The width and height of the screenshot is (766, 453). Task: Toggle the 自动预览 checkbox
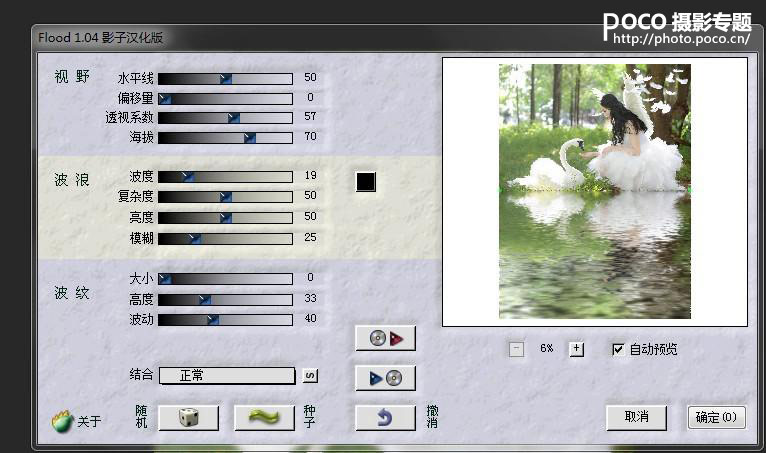tap(618, 349)
